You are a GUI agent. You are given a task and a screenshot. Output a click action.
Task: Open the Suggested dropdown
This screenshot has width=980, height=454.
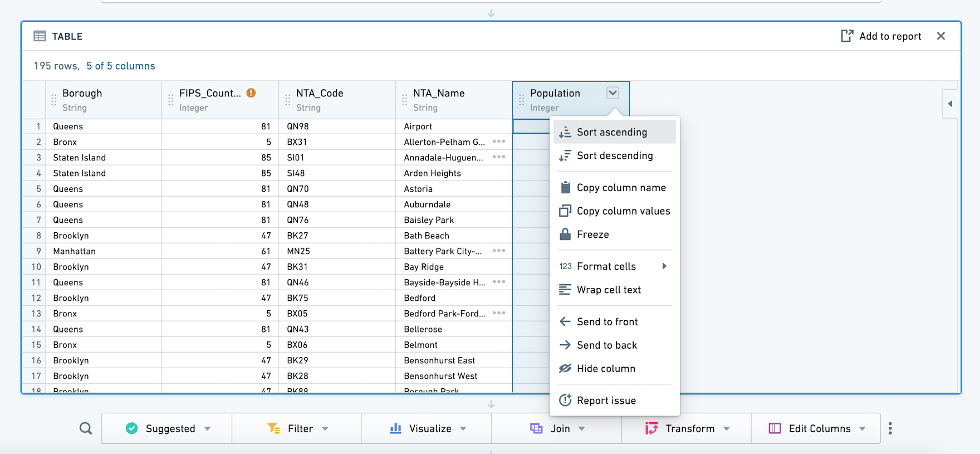(167, 428)
